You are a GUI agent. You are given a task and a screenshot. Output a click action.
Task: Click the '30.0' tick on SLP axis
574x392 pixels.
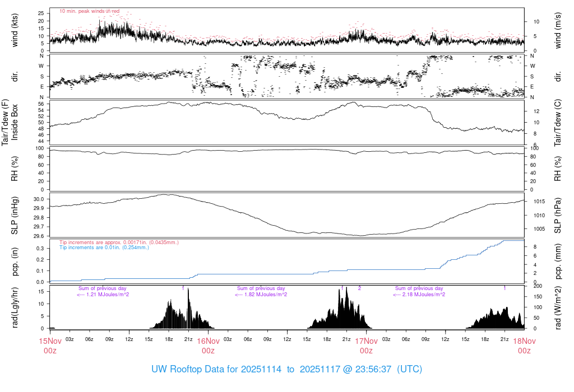39,199
